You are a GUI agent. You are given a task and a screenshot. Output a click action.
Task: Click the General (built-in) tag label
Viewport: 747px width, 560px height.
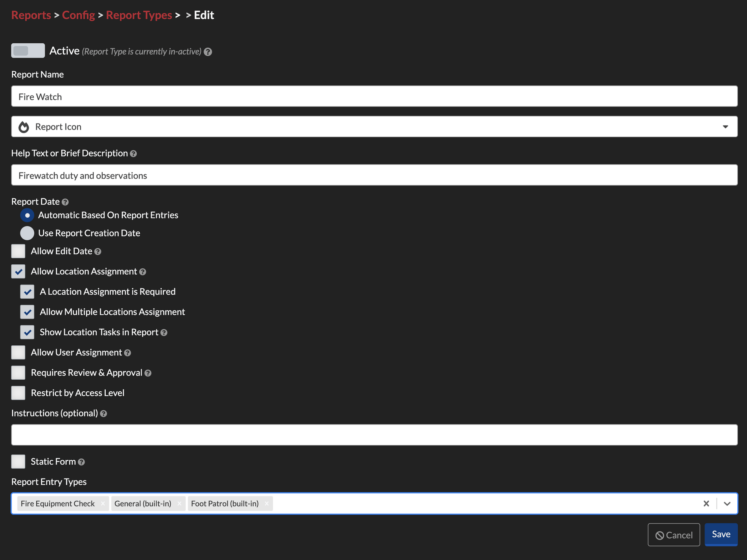[143, 504]
